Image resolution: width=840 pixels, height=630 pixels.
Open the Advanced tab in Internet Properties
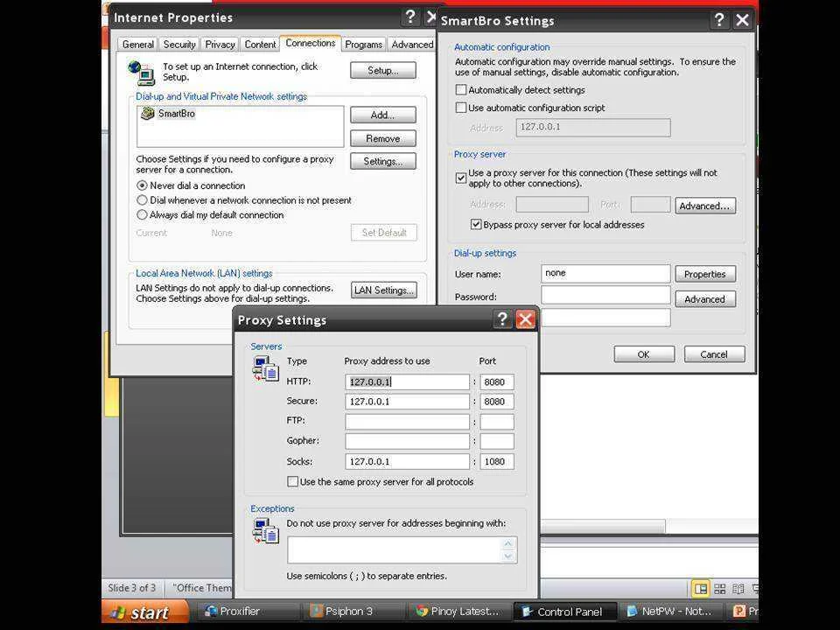[x=412, y=45]
